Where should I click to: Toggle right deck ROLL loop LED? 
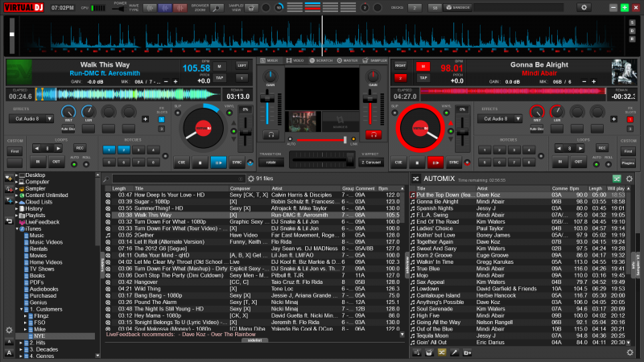point(609,165)
